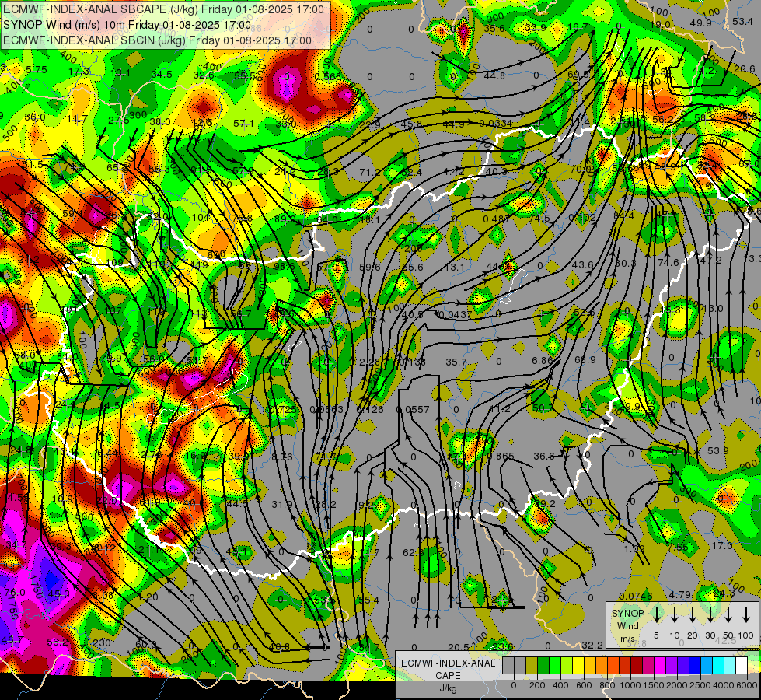Click the 100 m/s wind legend arrow
761x700 pixels.
[x=746, y=615]
